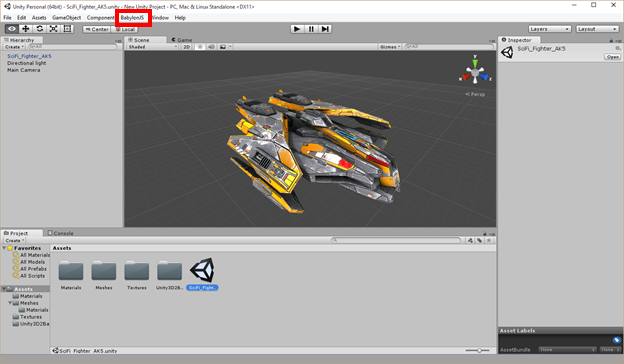Toggle scene lighting icon
This screenshot has width=624, height=364.
(x=200, y=47)
